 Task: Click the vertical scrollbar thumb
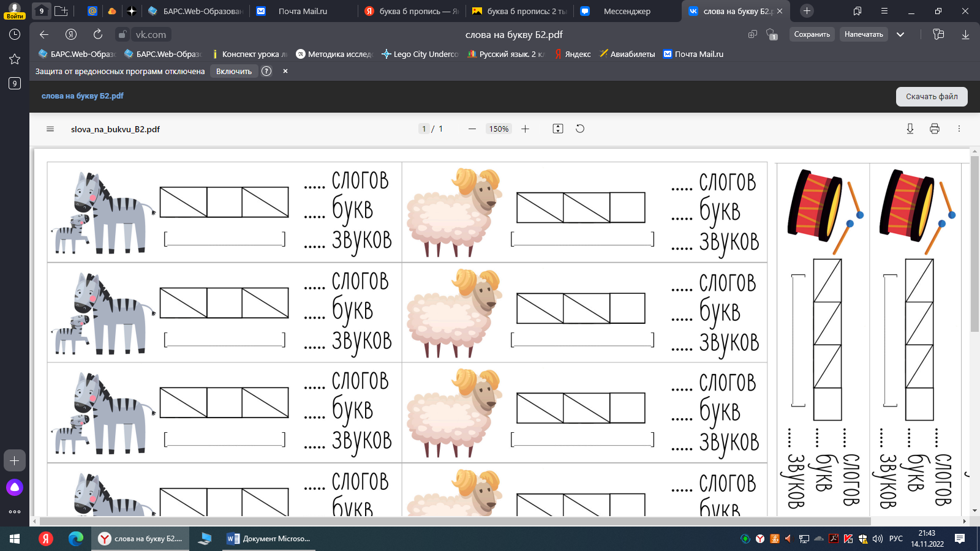pos(974,244)
